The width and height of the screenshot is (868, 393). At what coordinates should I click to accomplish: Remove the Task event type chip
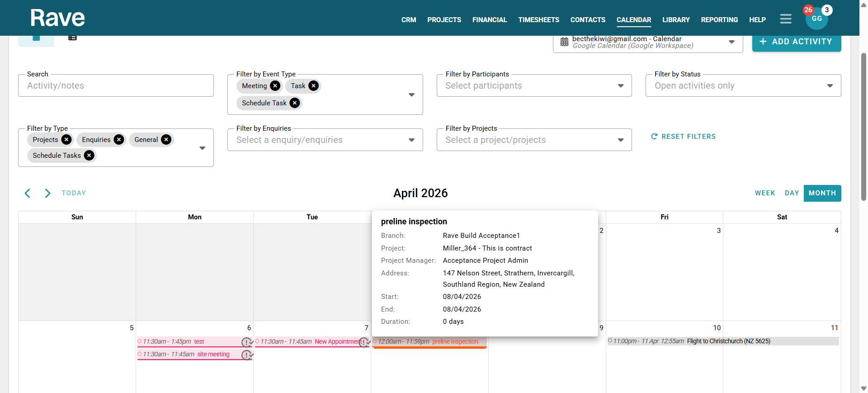(313, 86)
